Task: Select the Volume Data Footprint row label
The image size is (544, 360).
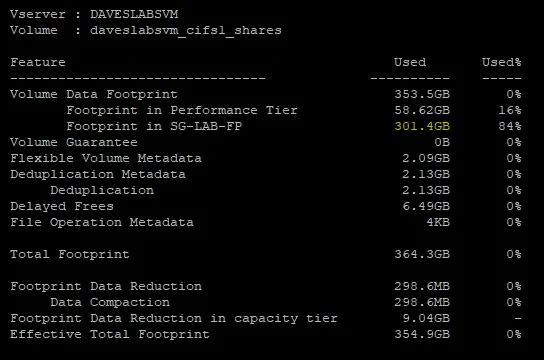Action: point(94,94)
